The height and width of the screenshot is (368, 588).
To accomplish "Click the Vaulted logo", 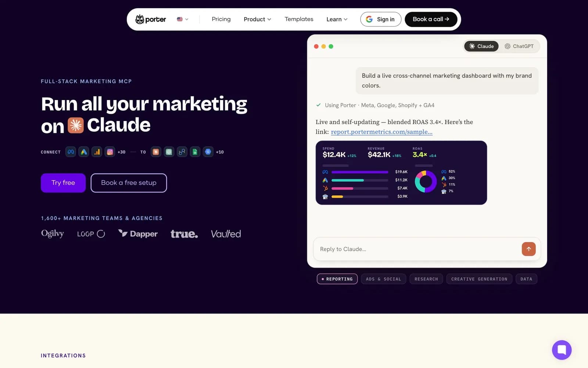I will coord(226,234).
